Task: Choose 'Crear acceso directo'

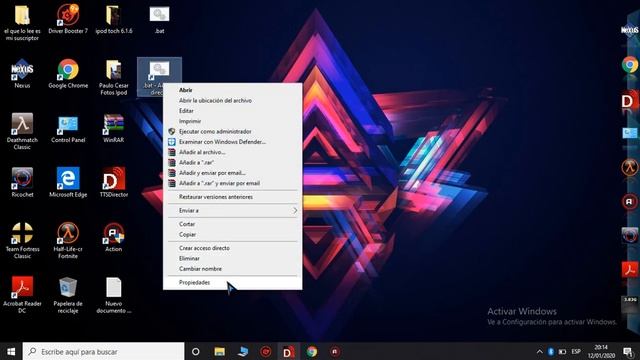Action: (233, 248)
